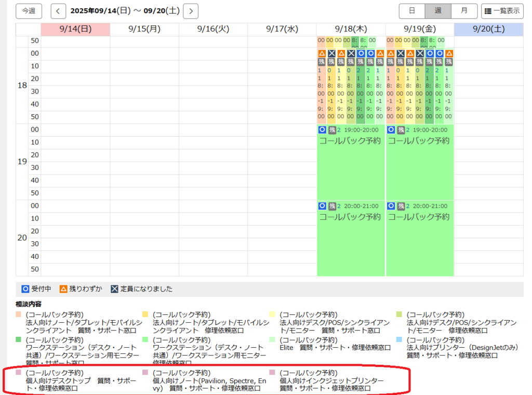Select the 週 week view tab
This screenshot has width=532, height=395.
coord(437,10)
